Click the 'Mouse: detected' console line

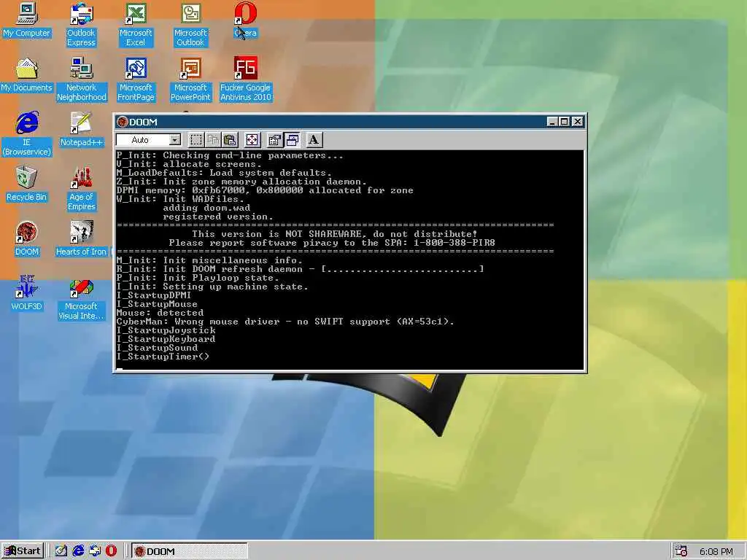pos(160,313)
